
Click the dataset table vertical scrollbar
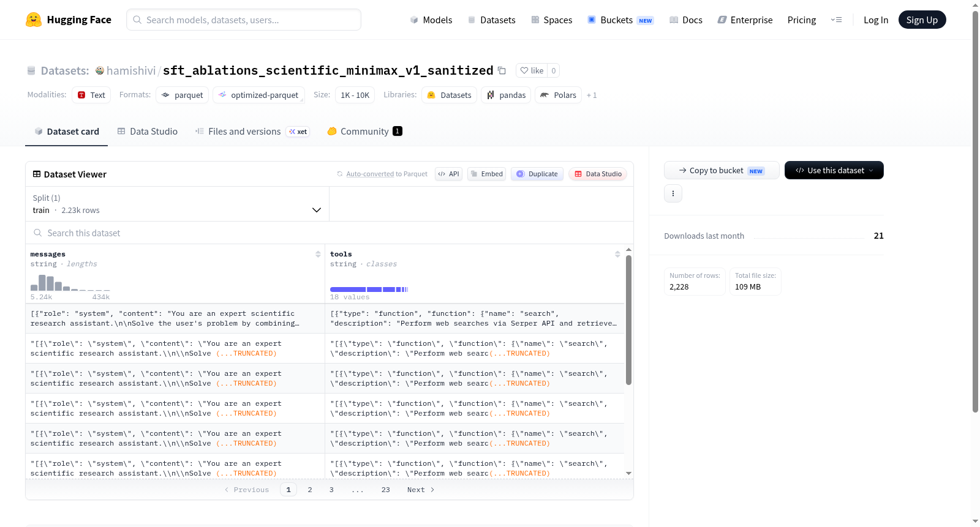[x=628, y=320]
